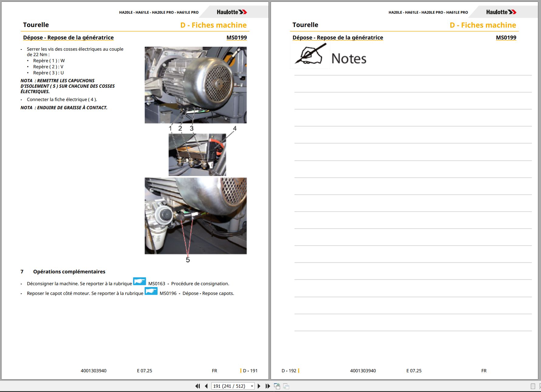
Task: Click the page label 'D - 192'
Action: point(289,370)
